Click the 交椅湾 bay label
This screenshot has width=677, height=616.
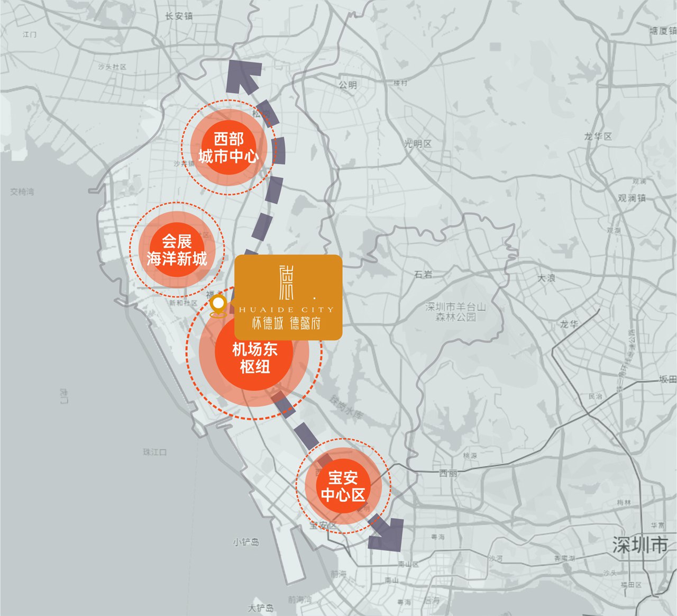click(22, 192)
